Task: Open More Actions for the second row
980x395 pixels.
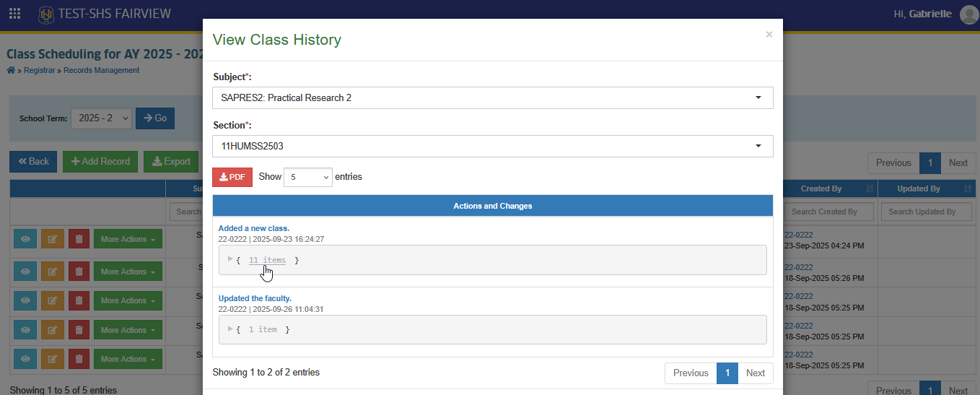Action: [x=128, y=272]
